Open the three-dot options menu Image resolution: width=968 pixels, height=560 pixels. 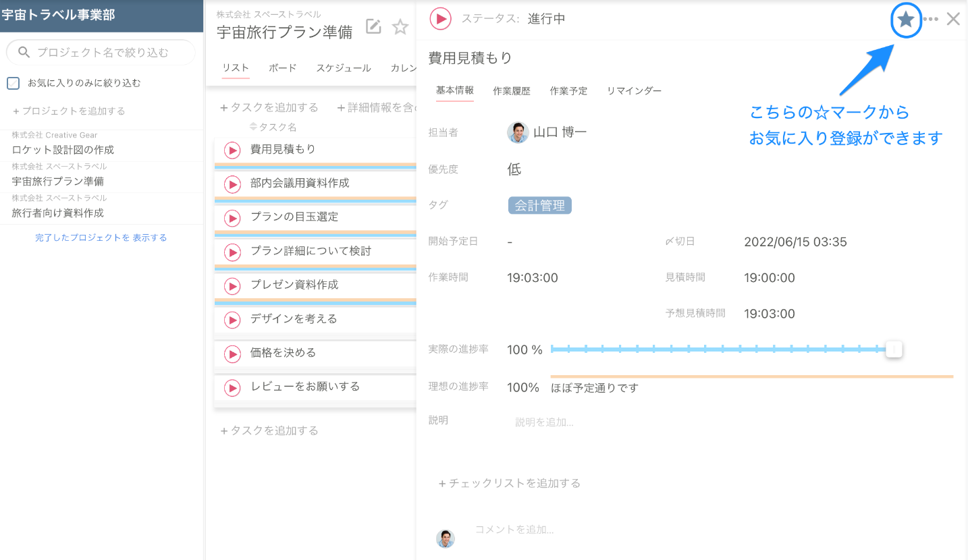pos(932,19)
